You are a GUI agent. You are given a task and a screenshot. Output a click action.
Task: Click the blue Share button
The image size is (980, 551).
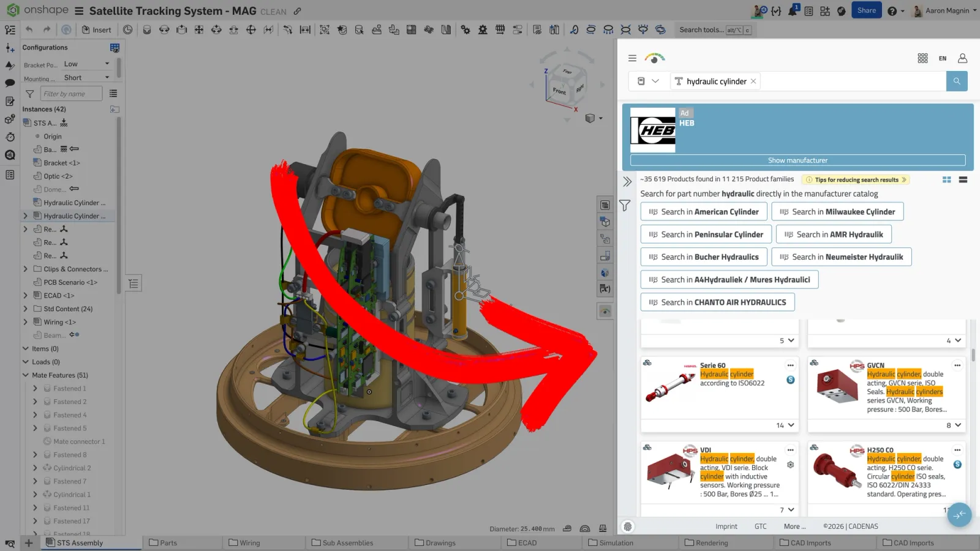(x=866, y=10)
